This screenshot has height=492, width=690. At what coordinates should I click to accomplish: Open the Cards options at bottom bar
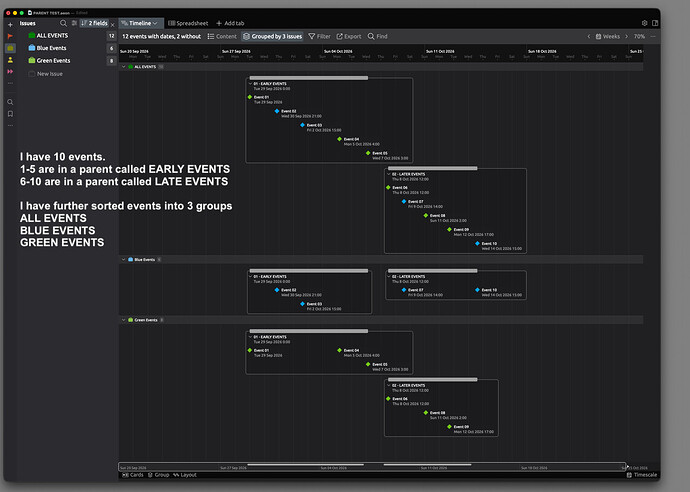point(133,475)
